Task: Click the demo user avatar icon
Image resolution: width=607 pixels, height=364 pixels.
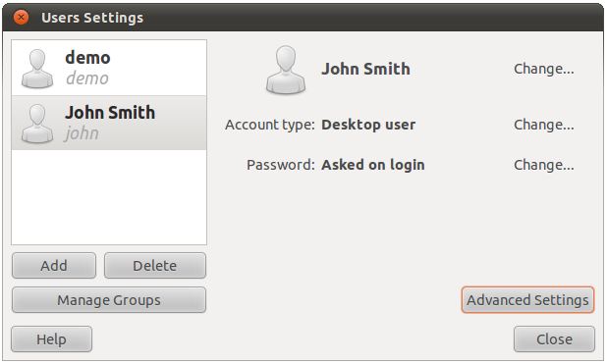Action: 37,69
